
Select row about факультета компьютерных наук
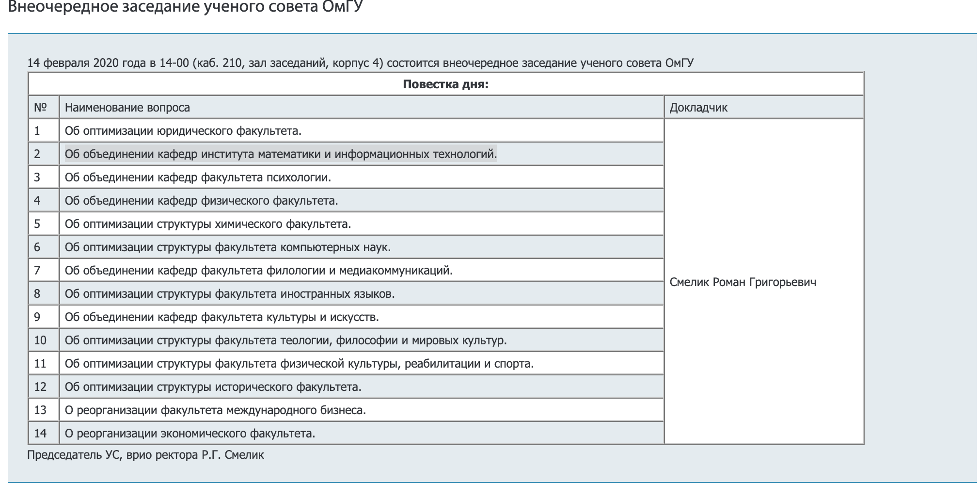click(362, 247)
